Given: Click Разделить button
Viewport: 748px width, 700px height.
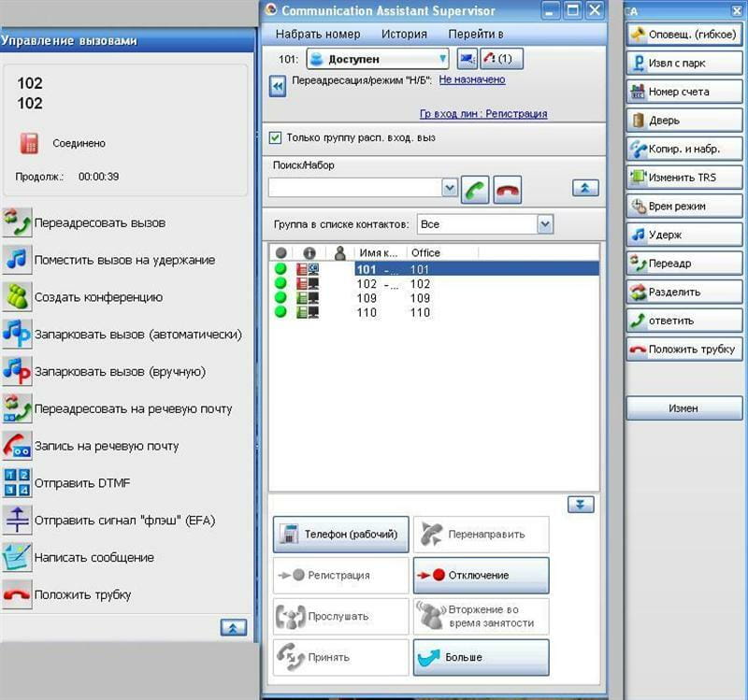Looking at the screenshot, I should point(684,292).
